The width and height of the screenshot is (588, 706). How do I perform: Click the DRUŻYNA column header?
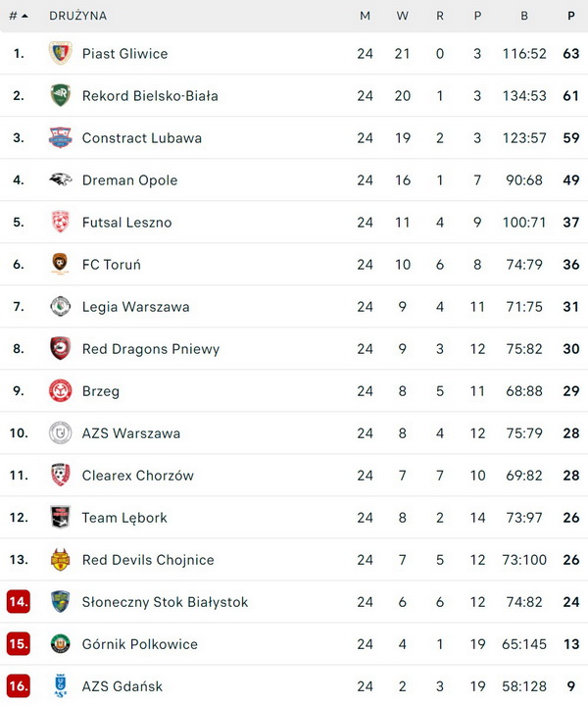click(x=78, y=16)
